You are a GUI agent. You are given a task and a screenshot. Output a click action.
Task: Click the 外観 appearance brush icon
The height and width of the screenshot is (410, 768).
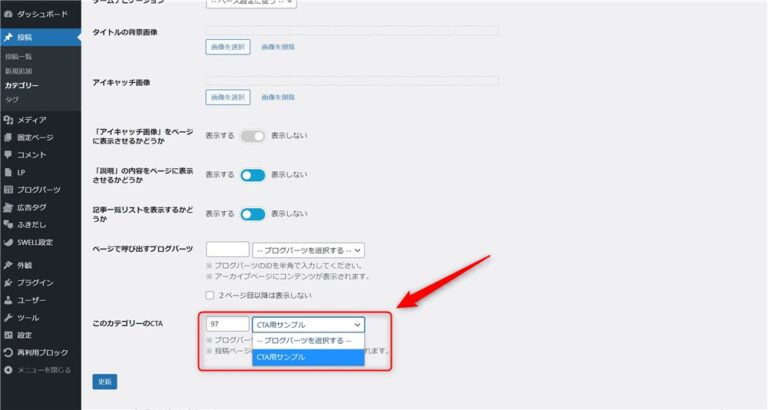point(9,265)
